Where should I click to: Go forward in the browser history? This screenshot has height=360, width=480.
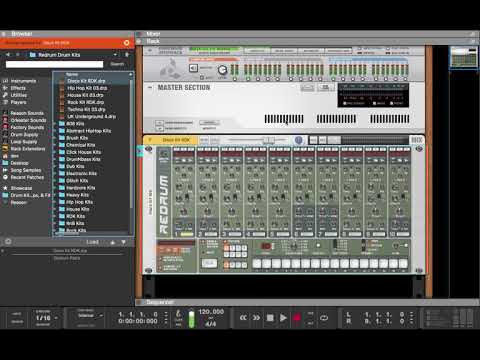[18, 54]
